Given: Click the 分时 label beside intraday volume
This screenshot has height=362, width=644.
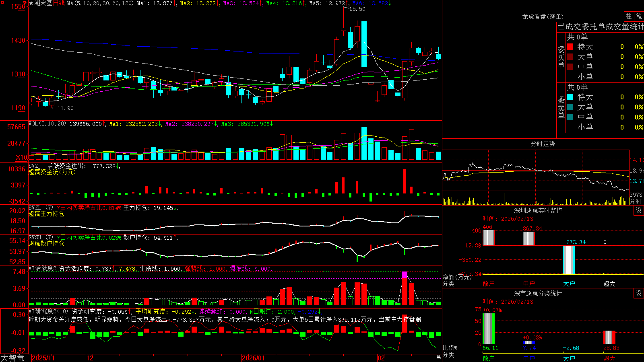Looking at the screenshot, I should pyautogui.click(x=636, y=201).
